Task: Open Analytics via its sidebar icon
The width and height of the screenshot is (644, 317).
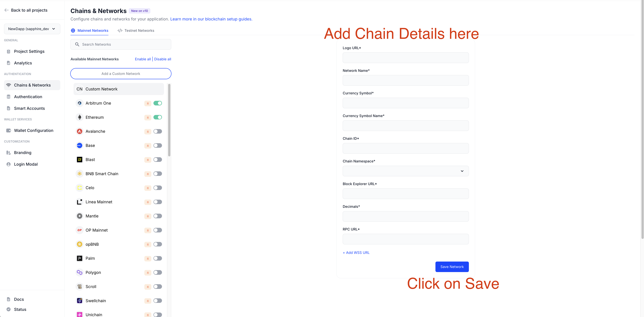Action: pyautogui.click(x=9, y=63)
